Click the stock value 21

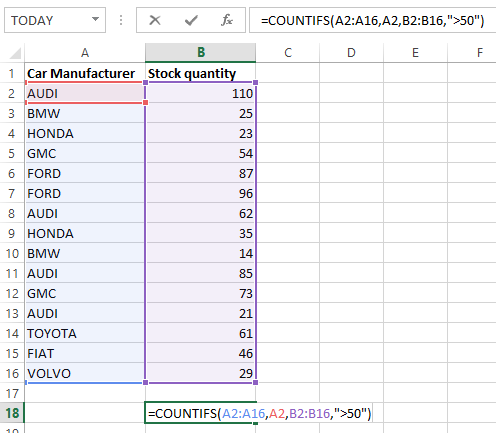(x=201, y=313)
